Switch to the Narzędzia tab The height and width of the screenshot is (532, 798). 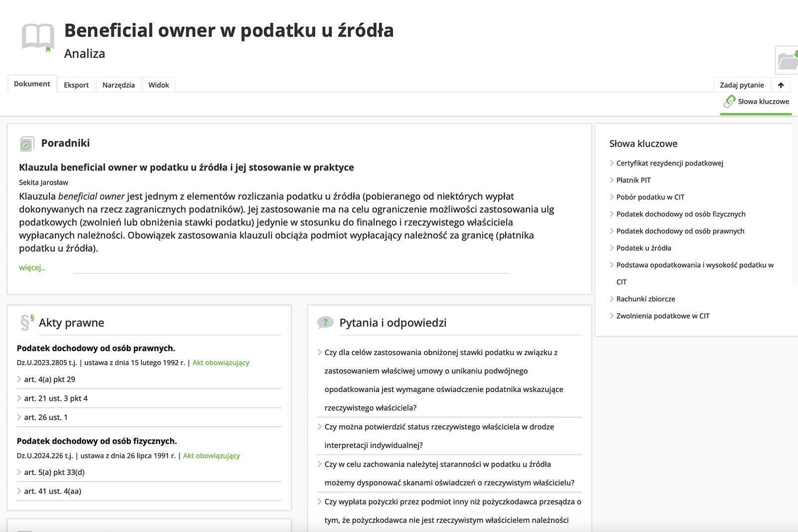118,85
